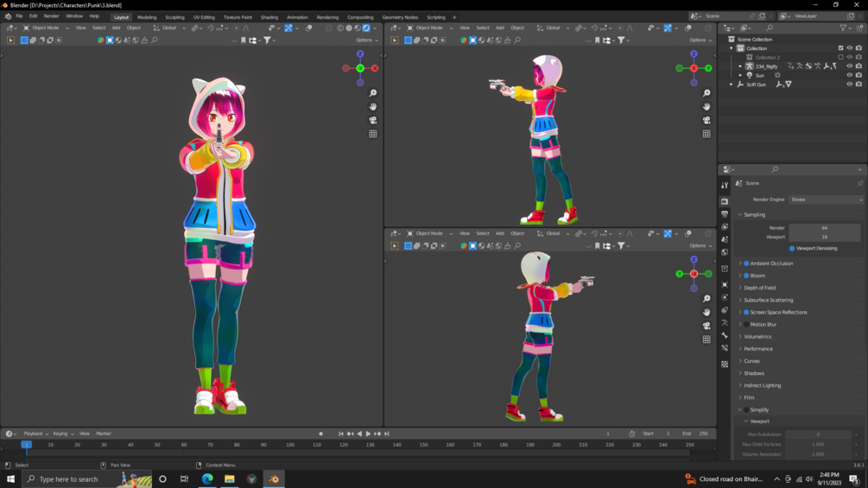The image size is (868, 488).
Task: Select box select tool in left viewport header
Action: click(24, 40)
